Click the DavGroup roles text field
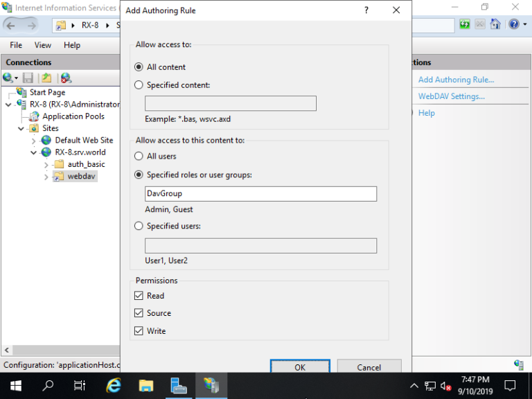The height and width of the screenshot is (399, 532). click(260, 194)
